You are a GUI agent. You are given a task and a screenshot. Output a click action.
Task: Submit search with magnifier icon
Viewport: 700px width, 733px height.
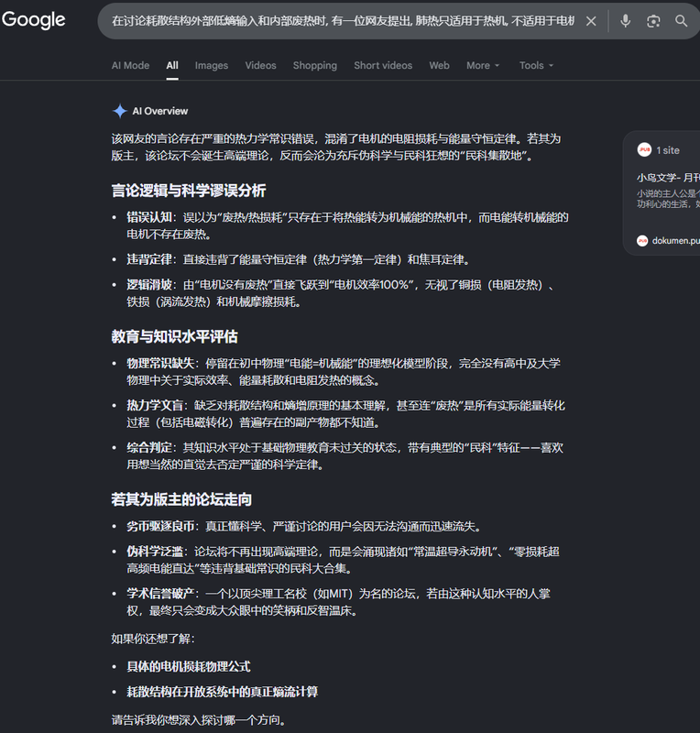682,21
